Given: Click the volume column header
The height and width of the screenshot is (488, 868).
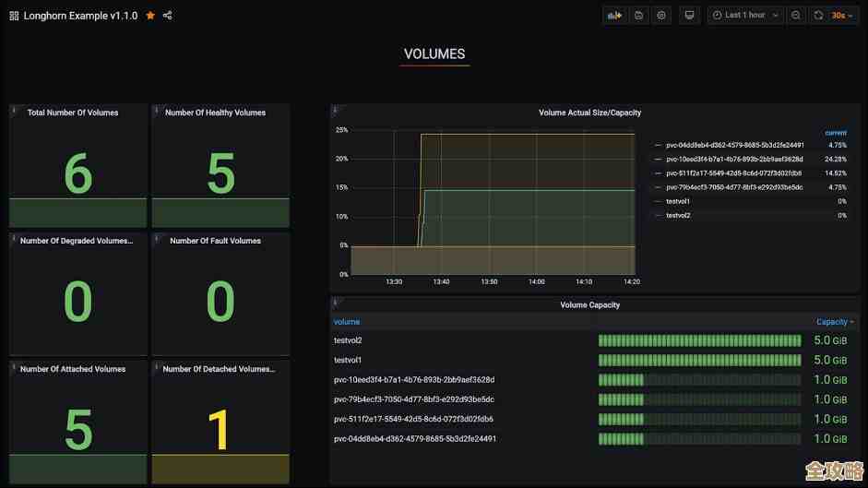Looking at the screenshot, I should [x=347, y=322].
